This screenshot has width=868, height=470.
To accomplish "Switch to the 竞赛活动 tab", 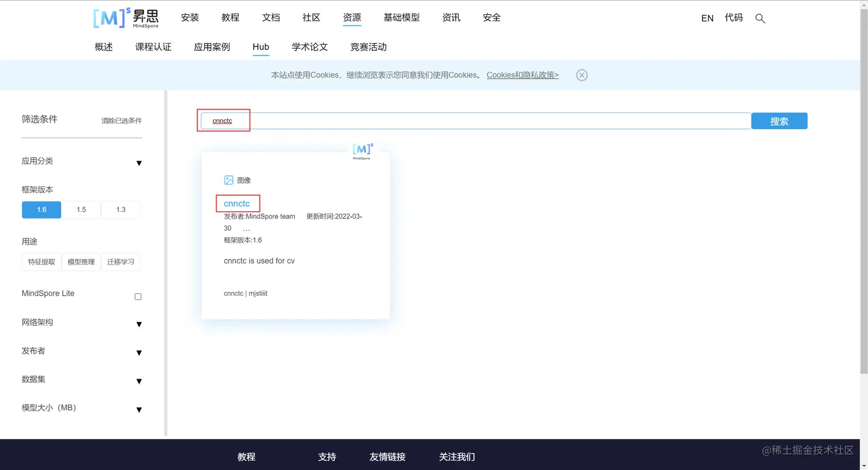I will pos(369,47).
